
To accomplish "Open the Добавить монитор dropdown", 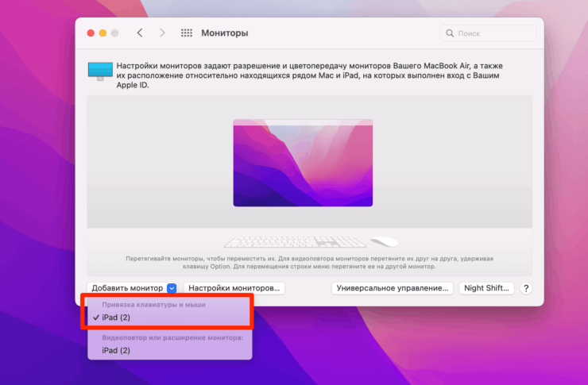I will tap(127, 288).
